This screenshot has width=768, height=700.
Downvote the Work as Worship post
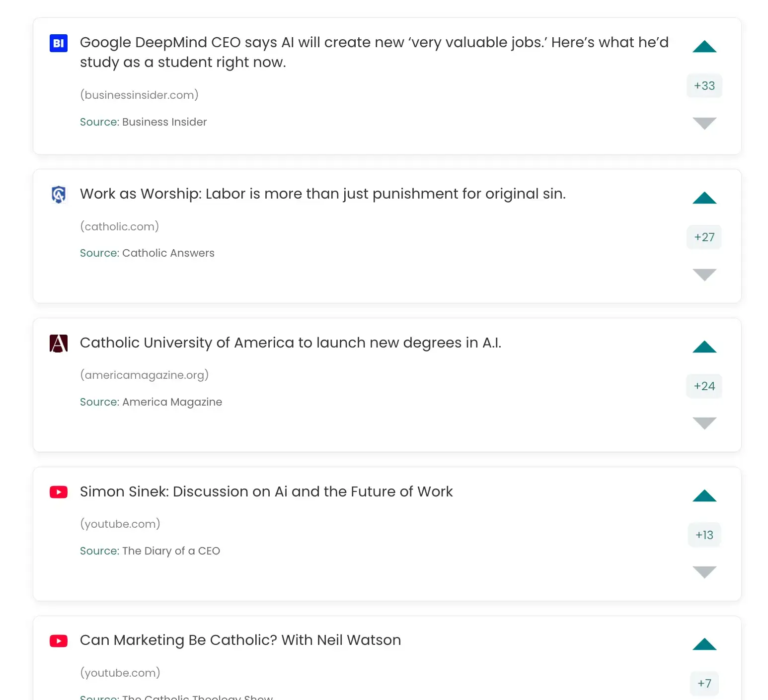click(704, 275)
